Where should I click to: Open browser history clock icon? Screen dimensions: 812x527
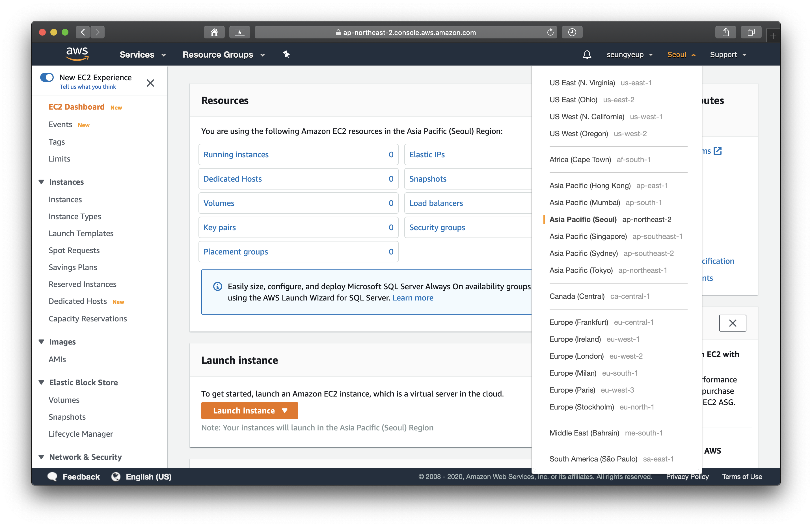coord(572,32)
